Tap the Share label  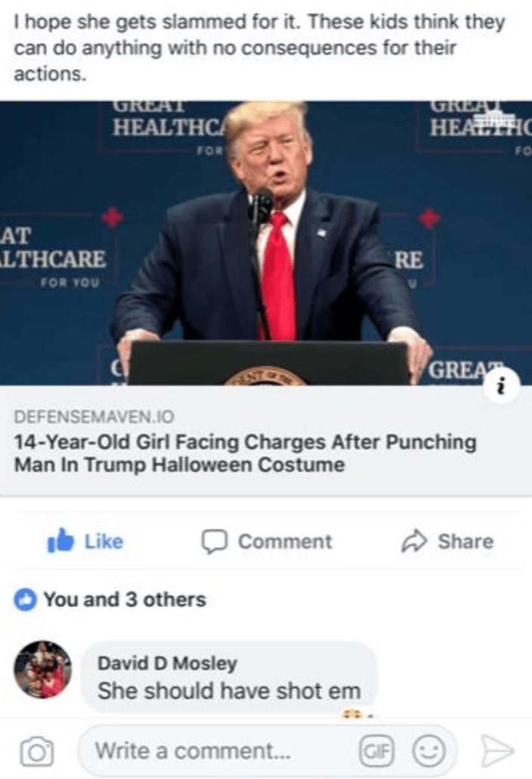click(466, 542)
